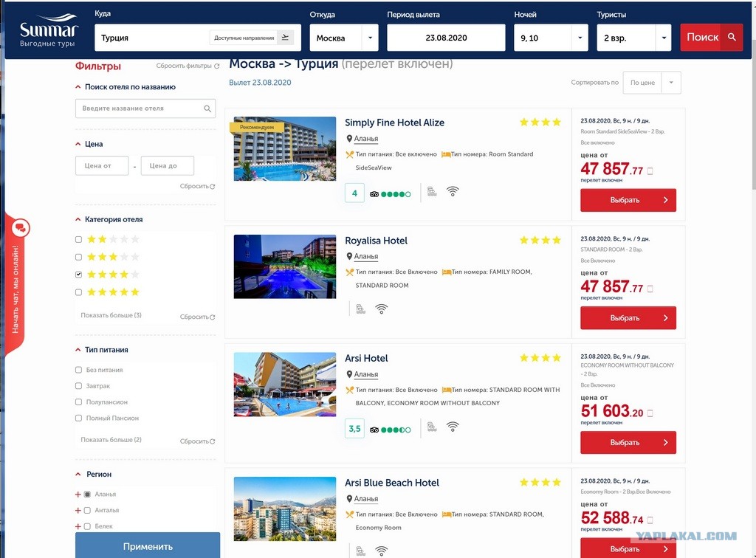Screen dimensions: 756x558
Task: Click Wi-Fi icon of Royalisa Hotel
Action: pyautogui.click(x=382, y=309)
